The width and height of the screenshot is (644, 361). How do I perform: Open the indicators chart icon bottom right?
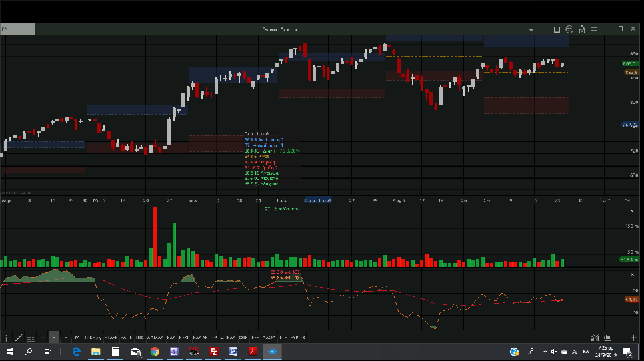tap(594, 338)
